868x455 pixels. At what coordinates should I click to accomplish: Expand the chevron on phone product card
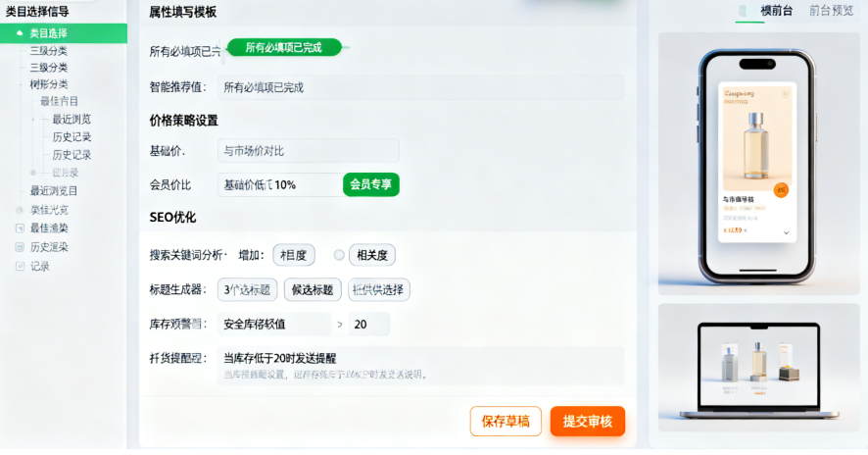point(785,232)
